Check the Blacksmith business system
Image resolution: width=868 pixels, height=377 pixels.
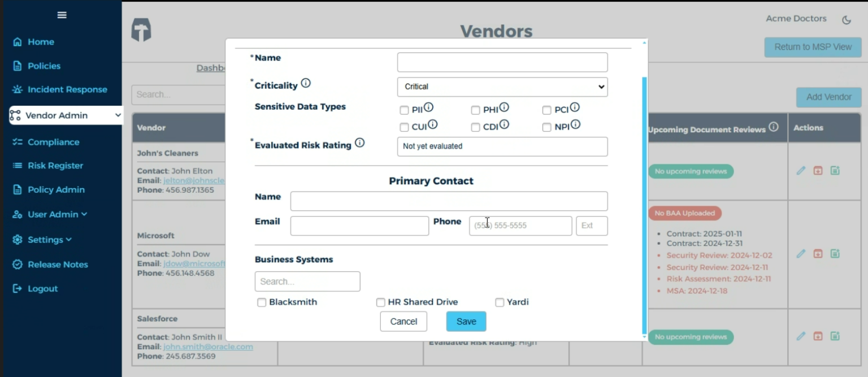(262, 302)
